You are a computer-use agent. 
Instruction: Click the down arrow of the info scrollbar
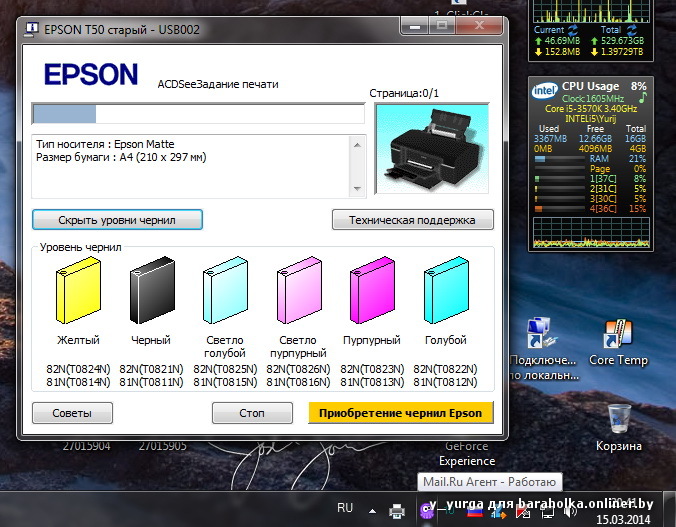(x=357, y=188)
